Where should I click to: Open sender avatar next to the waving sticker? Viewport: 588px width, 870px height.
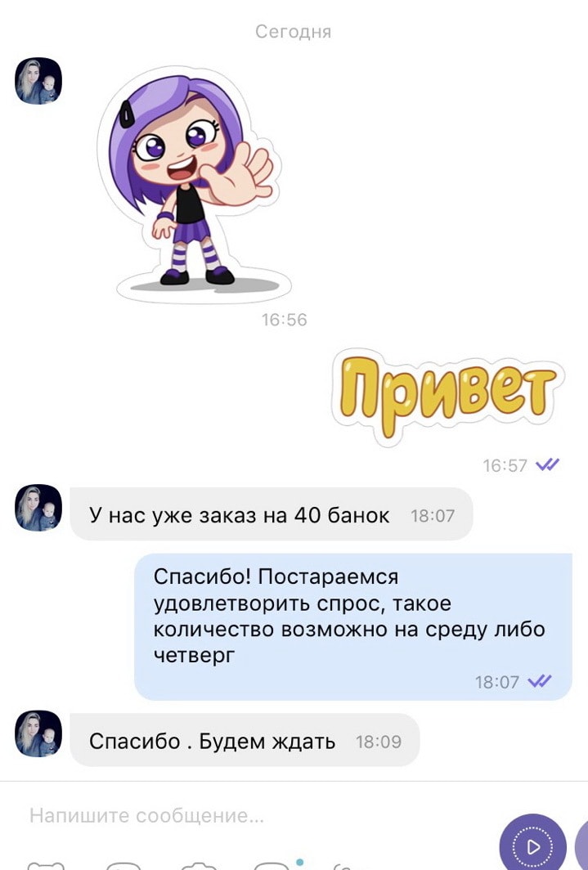tap(38, 81)
